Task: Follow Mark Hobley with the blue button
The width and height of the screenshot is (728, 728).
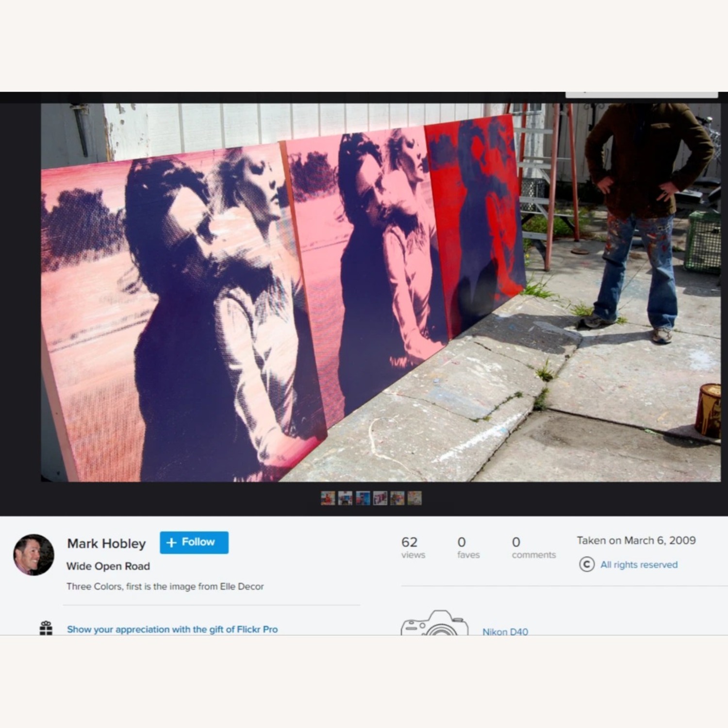Action: [x=194, y=542]
